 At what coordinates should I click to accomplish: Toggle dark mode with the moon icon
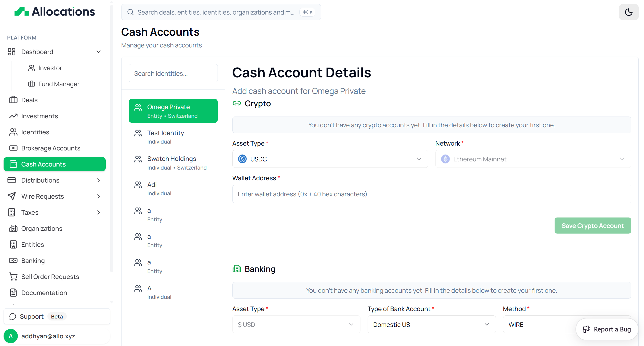[628, 12]
